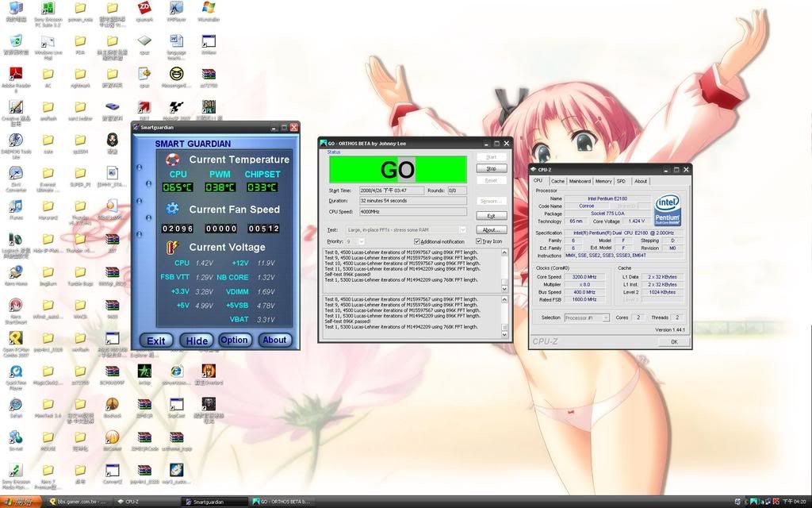
Task: Expand the Test type dropdown in Orthos
Action: (x=462, y=229)
